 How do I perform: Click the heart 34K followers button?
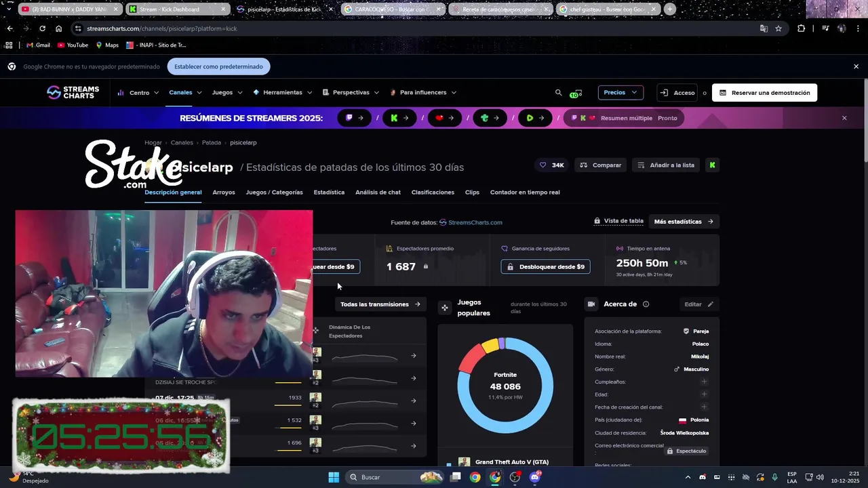[552, 165]
